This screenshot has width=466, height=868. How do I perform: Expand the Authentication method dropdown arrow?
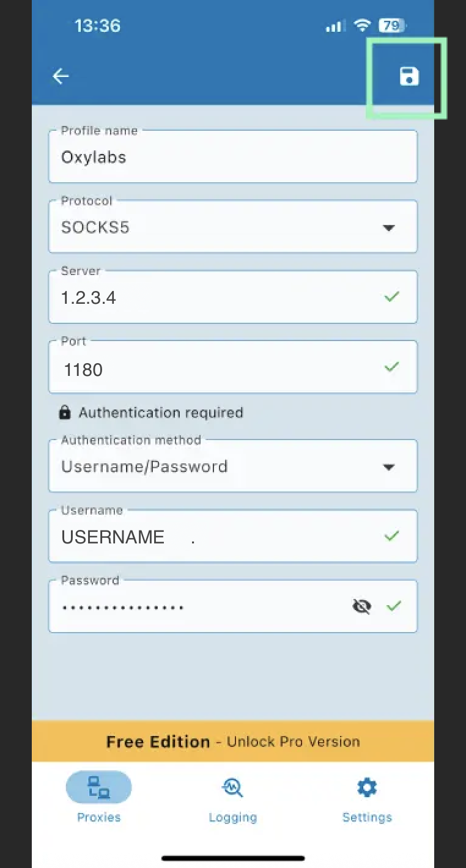pyautogui.click(x=388, y=467)
